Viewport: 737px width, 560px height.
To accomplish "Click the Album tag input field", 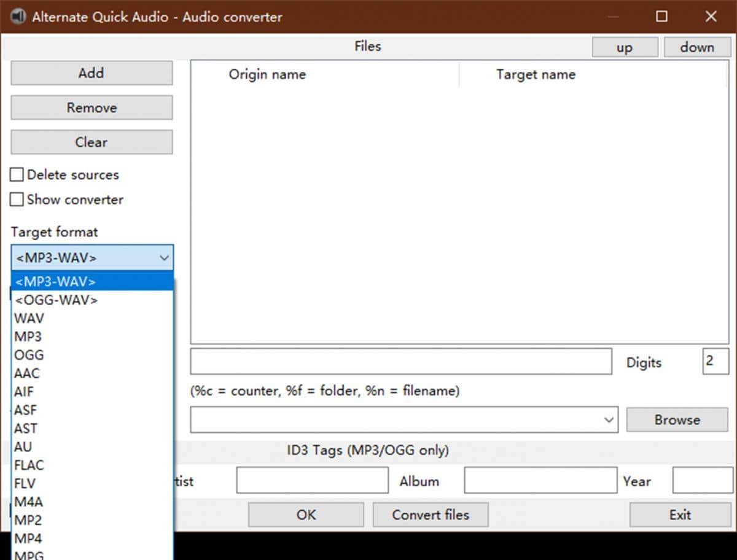I will pyautogui.click(x=540, y=480).
